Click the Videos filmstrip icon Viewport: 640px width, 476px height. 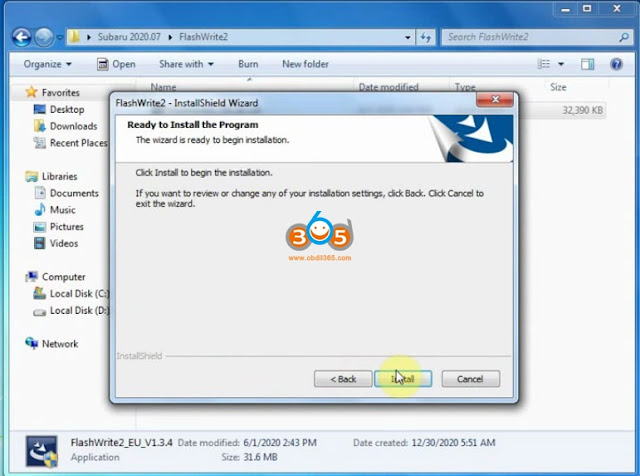(x=40, y=243)
